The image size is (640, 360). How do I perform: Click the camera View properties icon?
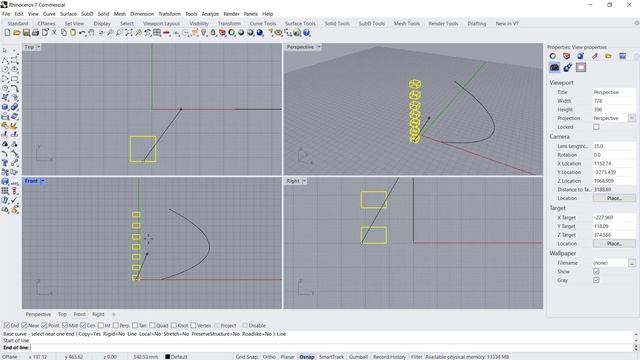(554, 67)
